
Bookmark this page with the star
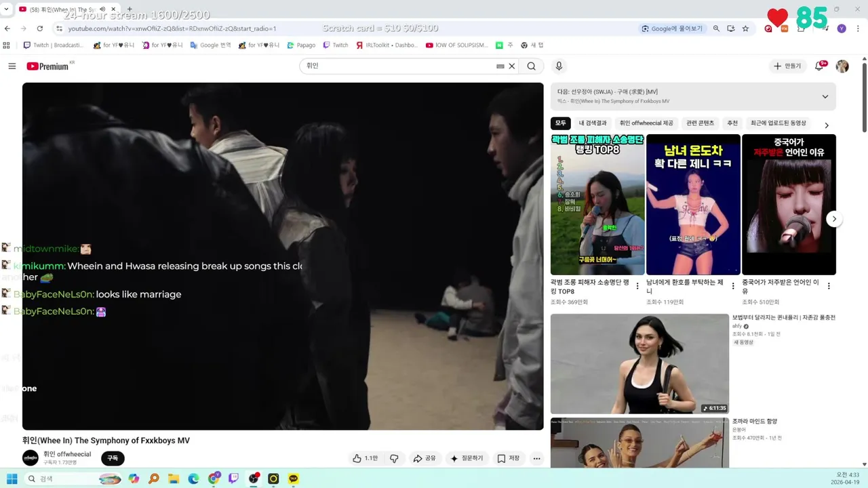pos(745,28)
